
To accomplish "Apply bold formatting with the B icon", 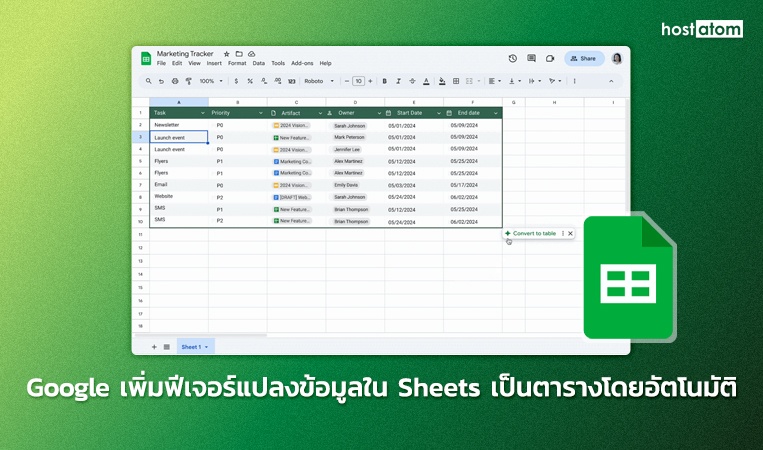I will 384,81.
